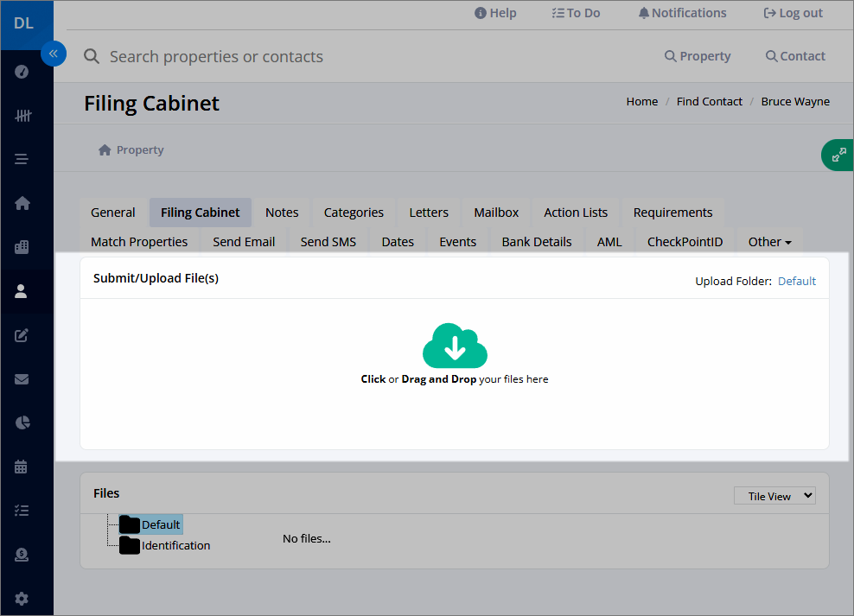Collapse sidebar with the double-chevron button
The image size is (854, 616).
[54, 54]
